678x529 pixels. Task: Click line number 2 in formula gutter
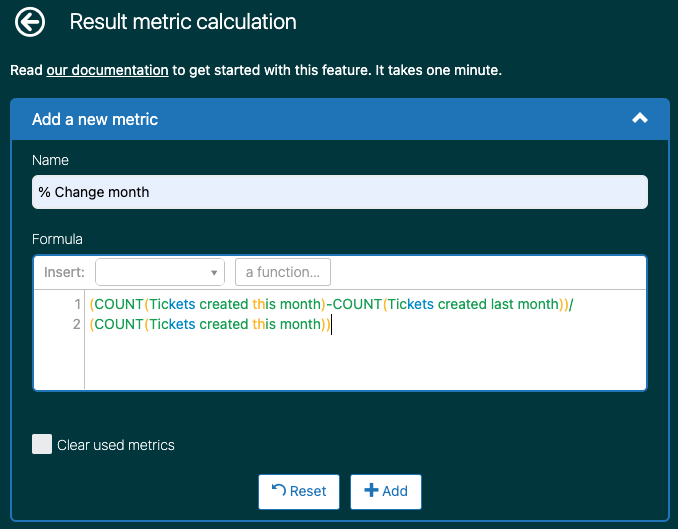pyautogui.click(x=76, y=324)
